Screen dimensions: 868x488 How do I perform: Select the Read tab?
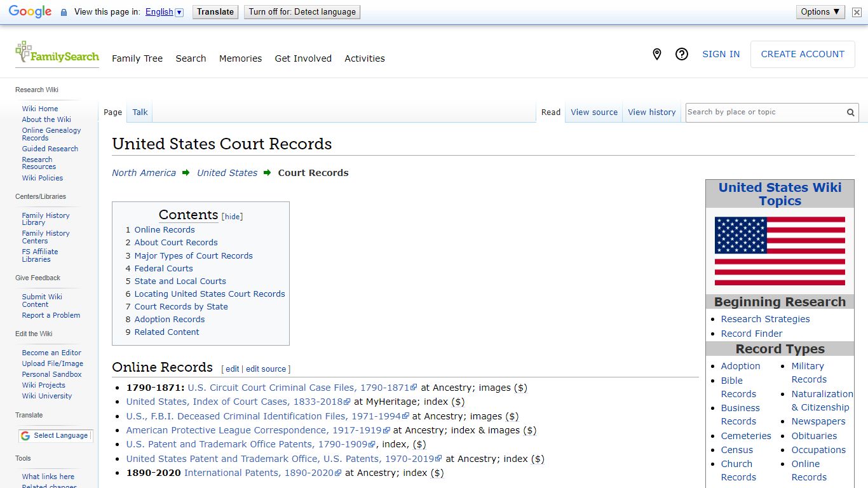pyautogui.click(x=551, y=112)
